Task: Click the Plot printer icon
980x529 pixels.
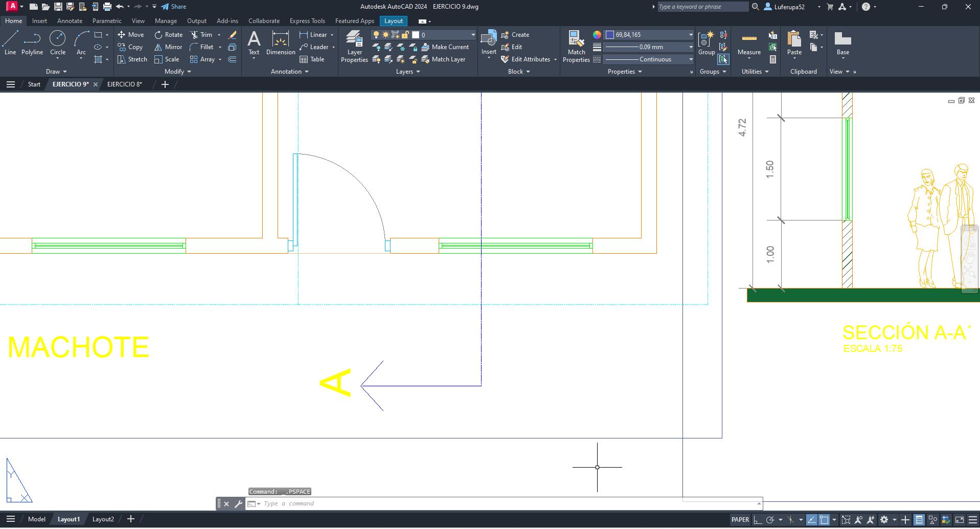Action: [x=107, y=7]
